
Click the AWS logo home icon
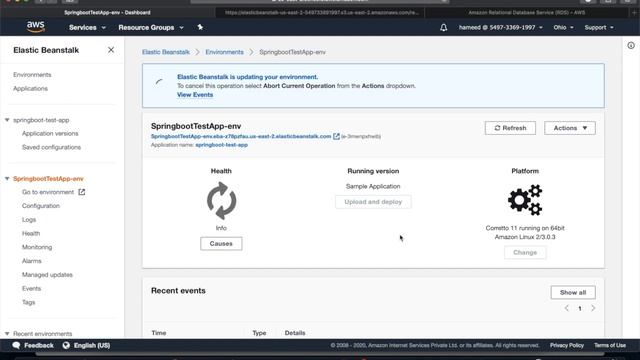[36, 27]
